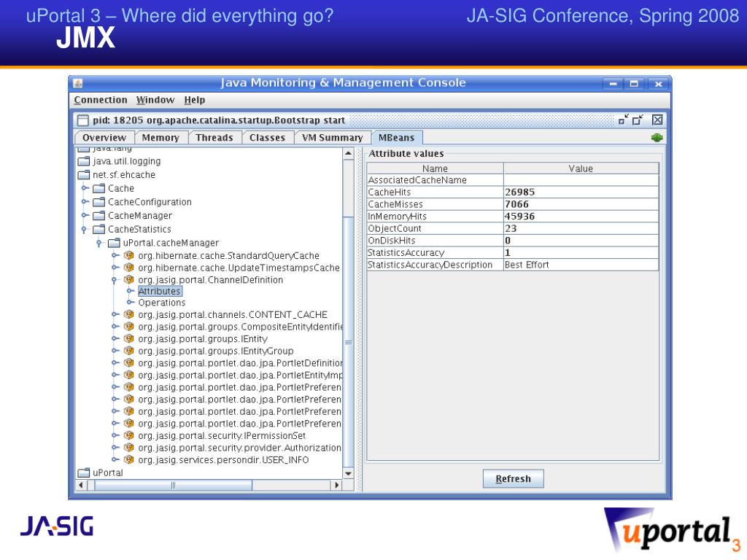Expand the CacheConfiguration tree node
This screenshot has height=560, width=747.
tap(85, 202)
